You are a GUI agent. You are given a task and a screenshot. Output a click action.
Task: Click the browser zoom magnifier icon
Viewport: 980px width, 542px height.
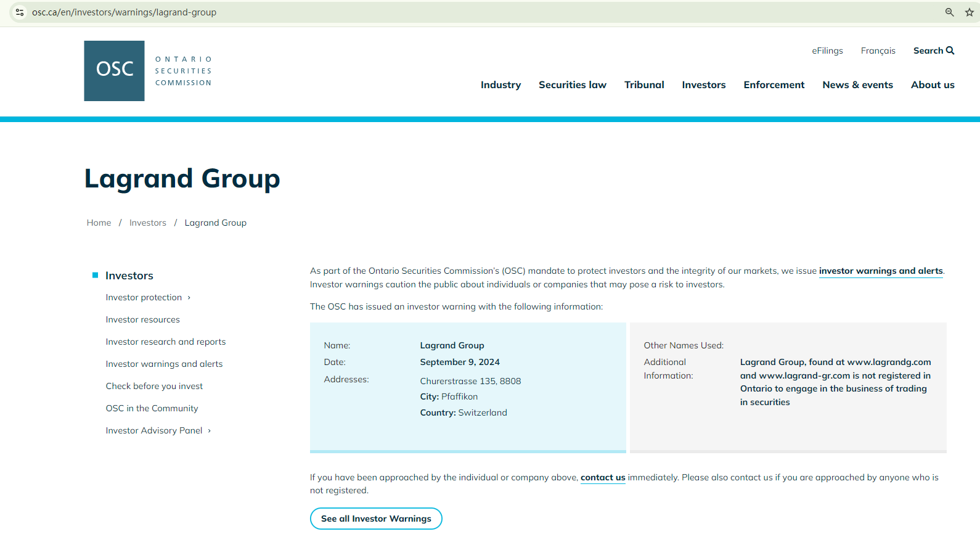[949, 12]
